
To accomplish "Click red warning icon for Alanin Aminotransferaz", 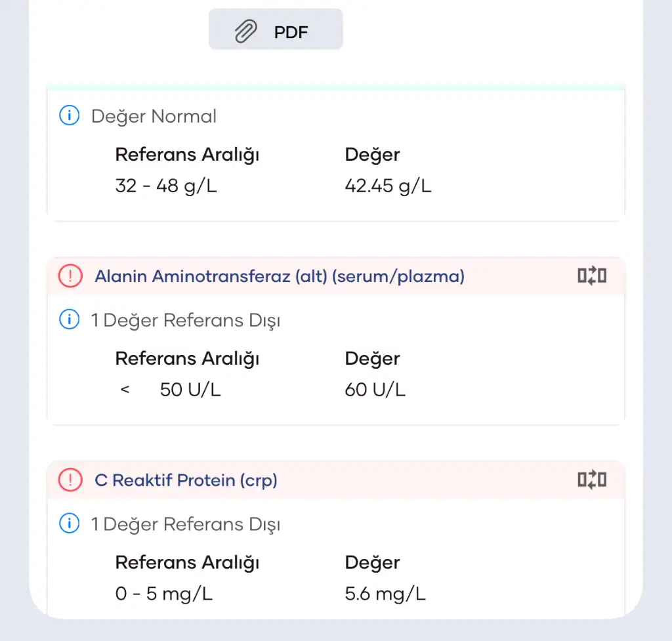I will (70, 276).
